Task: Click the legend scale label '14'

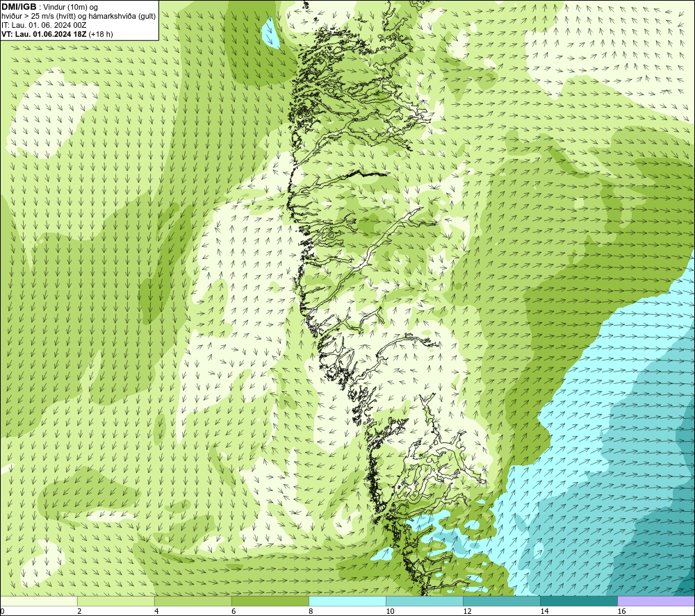Action: click(544, 612)
